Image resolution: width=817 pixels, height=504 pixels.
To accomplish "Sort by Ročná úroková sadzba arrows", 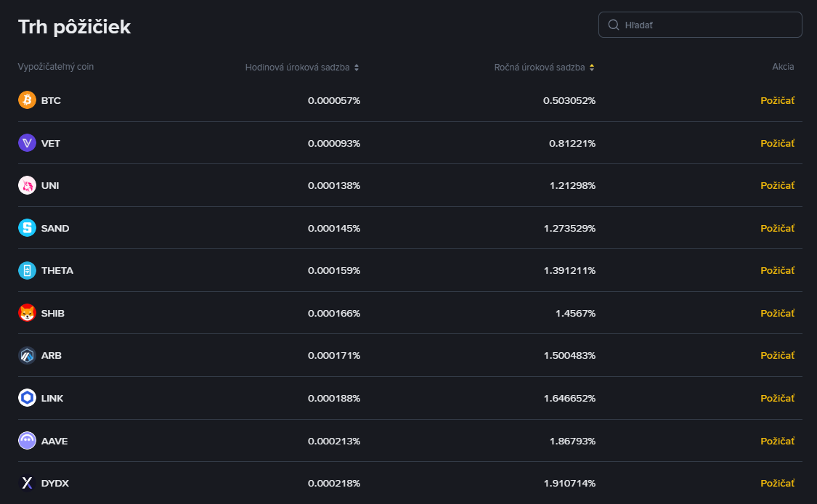I will pos(592,68).
